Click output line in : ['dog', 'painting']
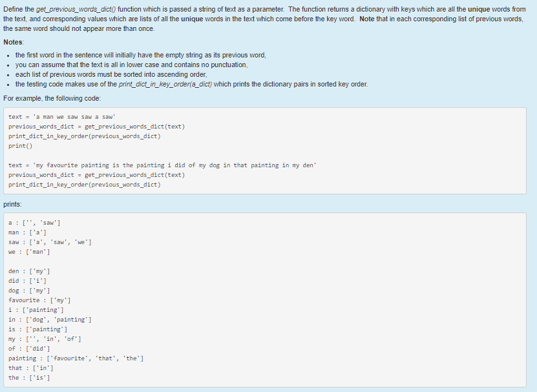The width and height of the screenshot is (537, 392). point(50,320)
